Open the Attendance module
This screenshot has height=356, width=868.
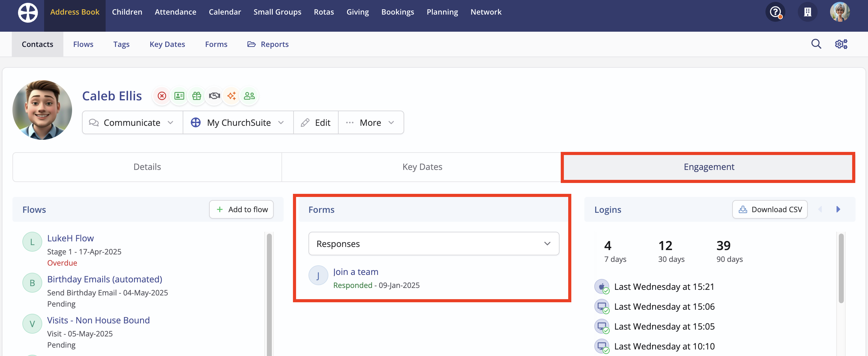(176, 12)
